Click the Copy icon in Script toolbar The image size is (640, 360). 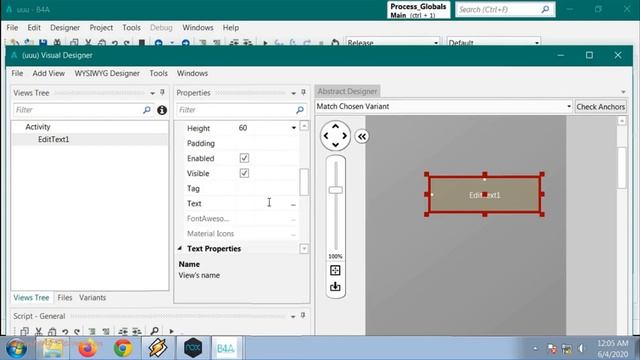[x=24, y=331]
